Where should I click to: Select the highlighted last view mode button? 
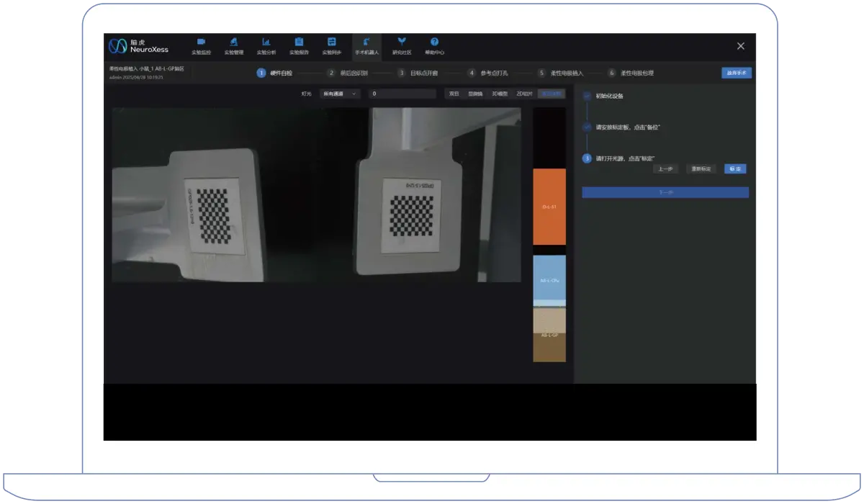point(552,94)
